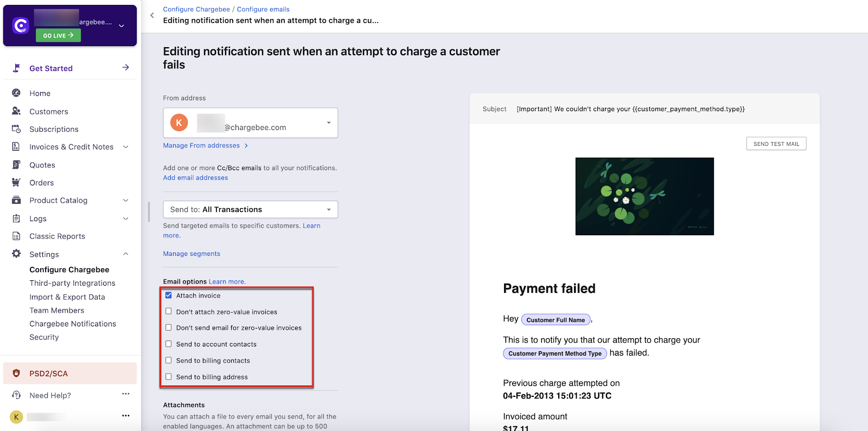Uncheck the Attach invoice checkbox
Screen dimensions: 868x431
[x=169, y=295]
